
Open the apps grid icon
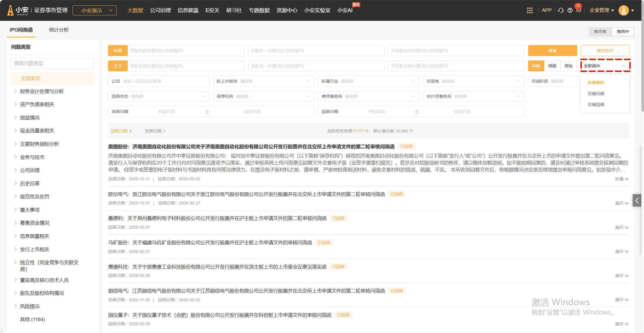[x=530, y=10]
